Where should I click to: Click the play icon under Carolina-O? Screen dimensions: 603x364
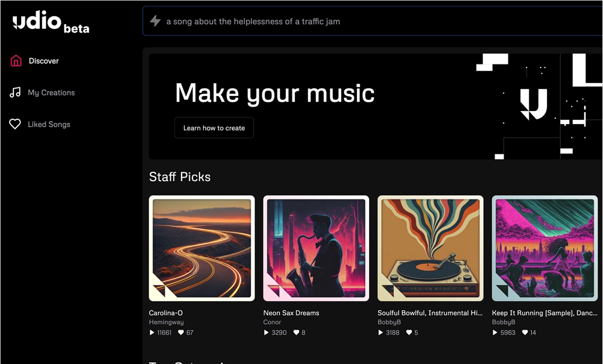coord(152,333)
